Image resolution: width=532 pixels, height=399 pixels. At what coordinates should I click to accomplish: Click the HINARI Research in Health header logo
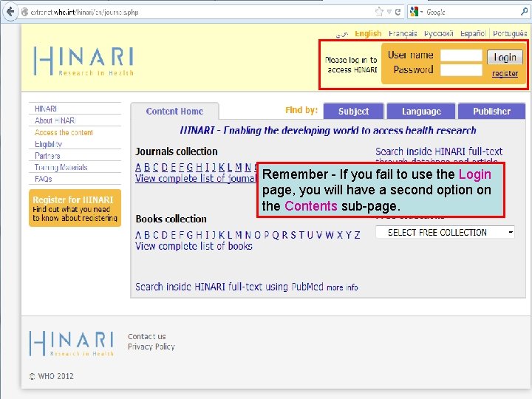[83, 61]
